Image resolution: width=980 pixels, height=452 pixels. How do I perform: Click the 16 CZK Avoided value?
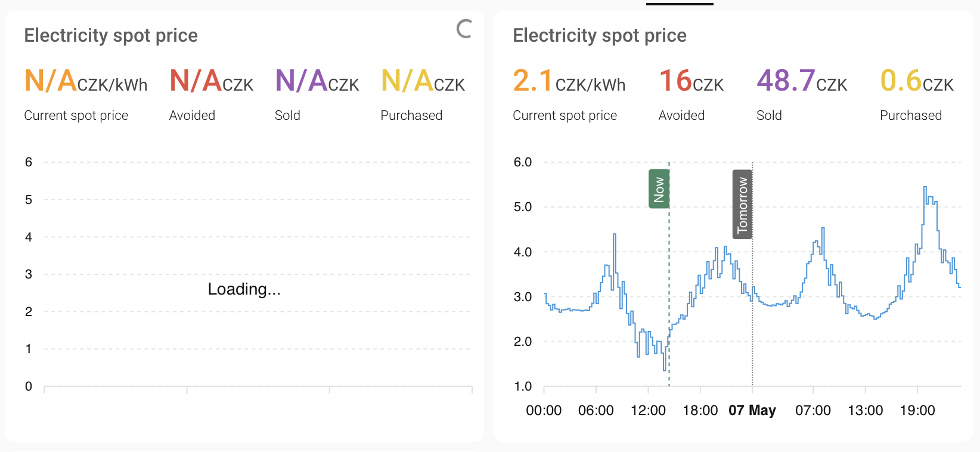click(x=691, y=81)
